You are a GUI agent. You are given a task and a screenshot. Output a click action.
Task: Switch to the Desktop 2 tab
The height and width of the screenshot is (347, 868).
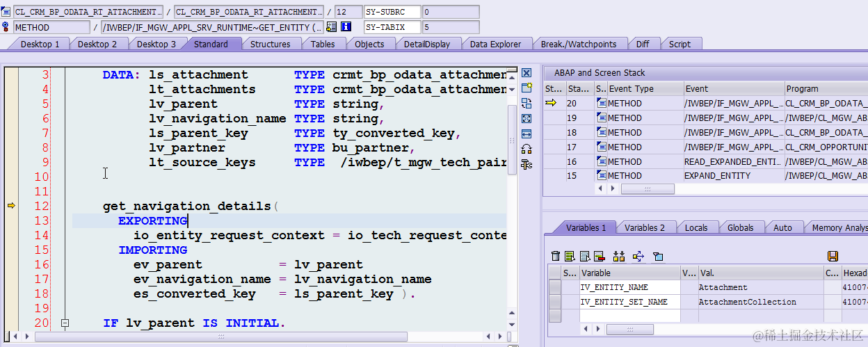(x=97, y=44)
